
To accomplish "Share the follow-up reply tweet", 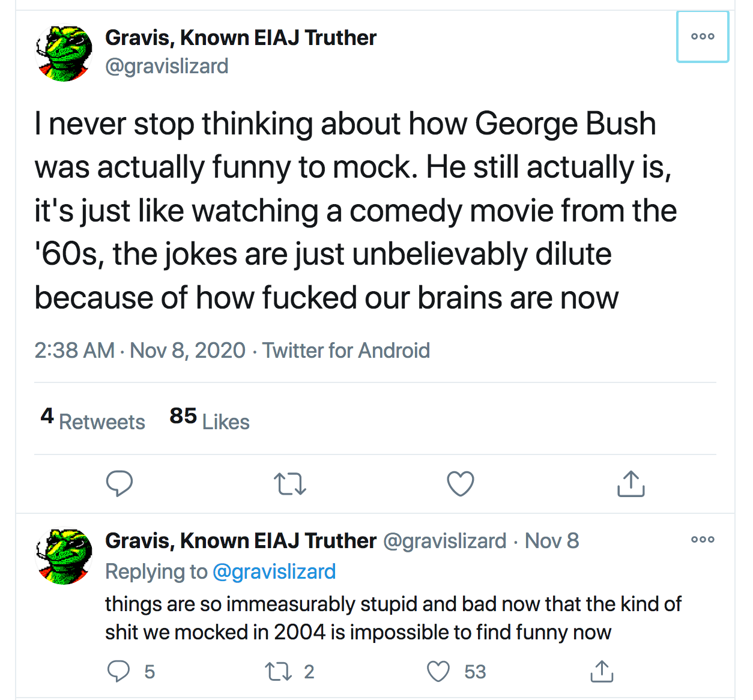I will (x=602, y=671).
